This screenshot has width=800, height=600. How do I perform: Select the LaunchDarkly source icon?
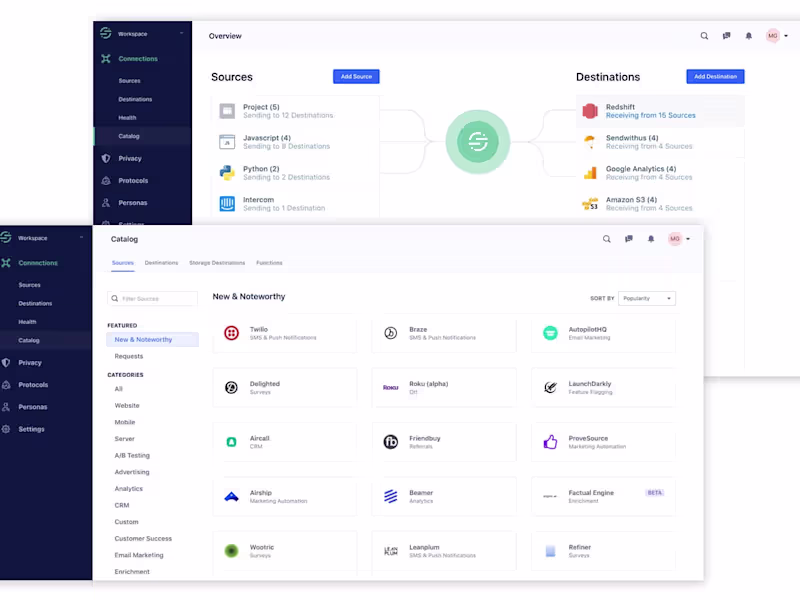pyautogui.click(x=550, y=388)
